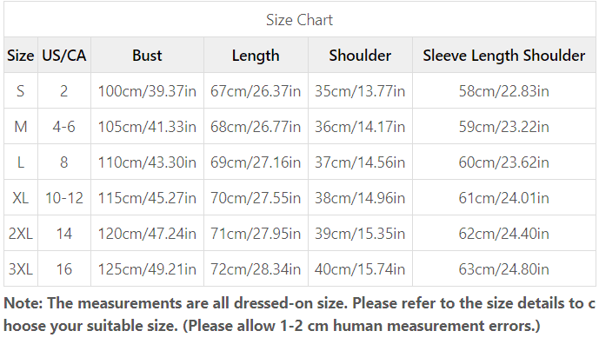Click the 100cm/39.37in bust value

pos(147,91)
